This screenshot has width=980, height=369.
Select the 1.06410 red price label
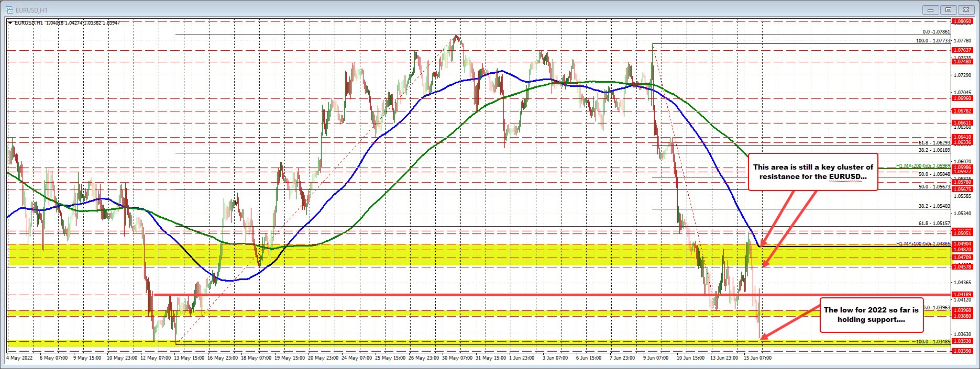(x=963, y=137)
